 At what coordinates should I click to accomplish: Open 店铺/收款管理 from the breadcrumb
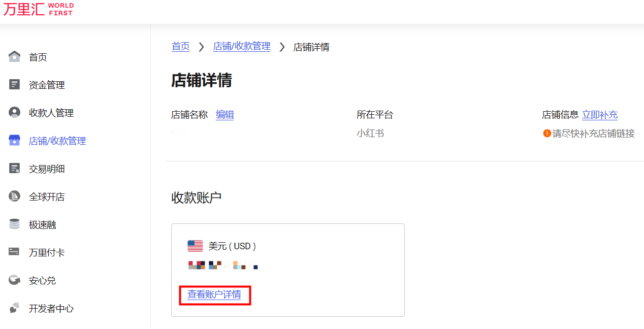pos(242,47)
